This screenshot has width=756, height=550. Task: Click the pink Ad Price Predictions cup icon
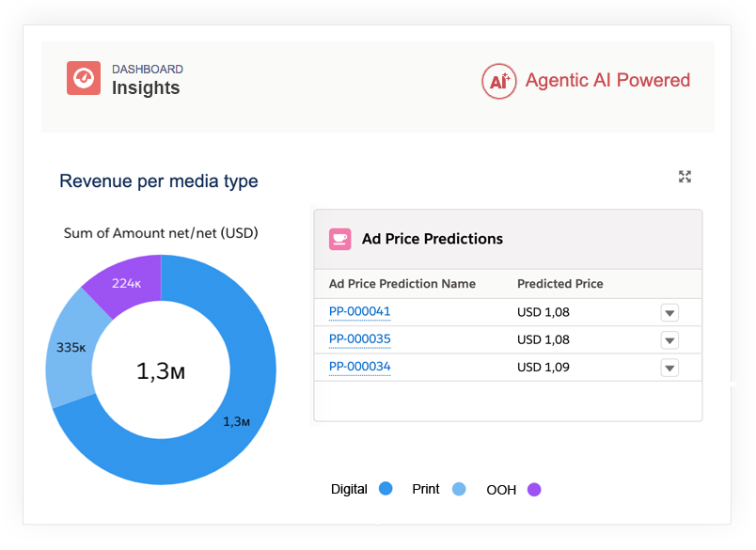[339, 239]
